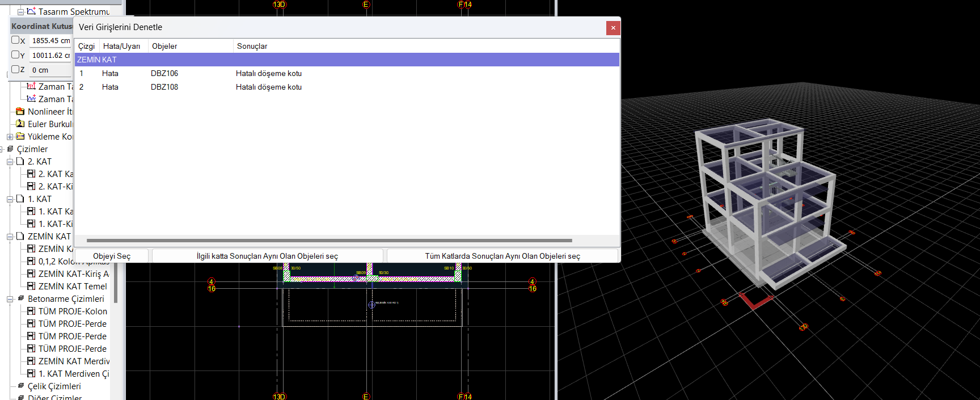Collapse the 1. KAT drawings node
The image size is (980, 400).
click(x=10, y=199)
